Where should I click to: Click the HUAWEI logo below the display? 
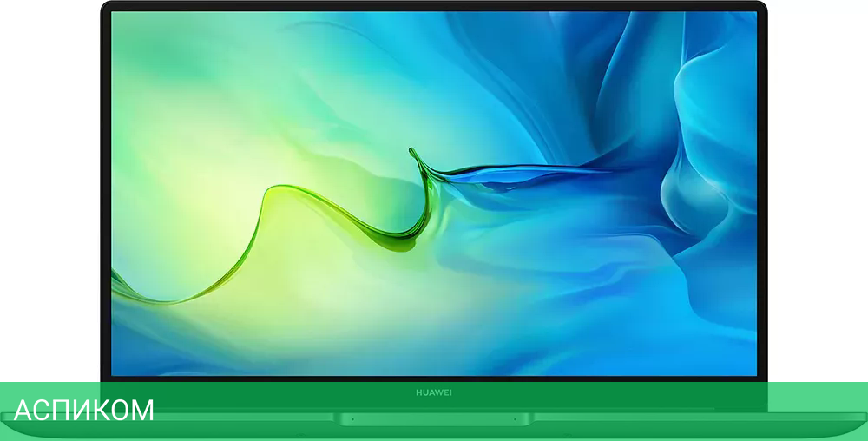[434, 391]
